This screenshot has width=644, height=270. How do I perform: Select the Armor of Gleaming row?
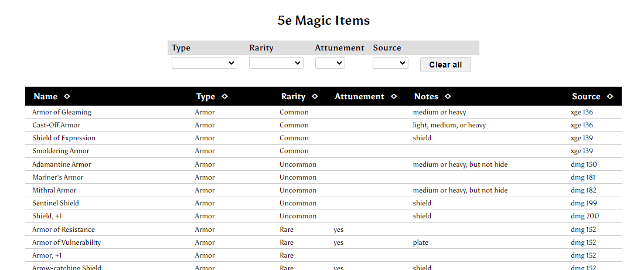[323, 112]
